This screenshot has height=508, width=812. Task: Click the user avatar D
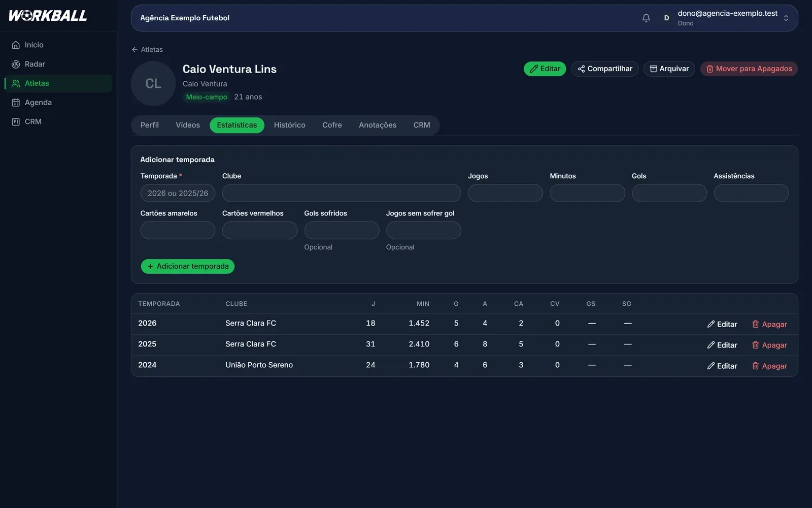point(666,18)
